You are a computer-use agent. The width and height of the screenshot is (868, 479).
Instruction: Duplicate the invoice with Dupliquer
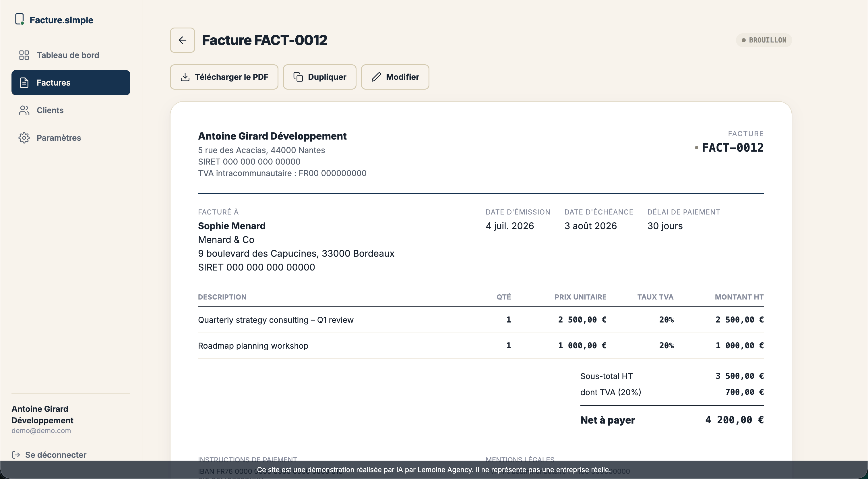click(319, 77)
